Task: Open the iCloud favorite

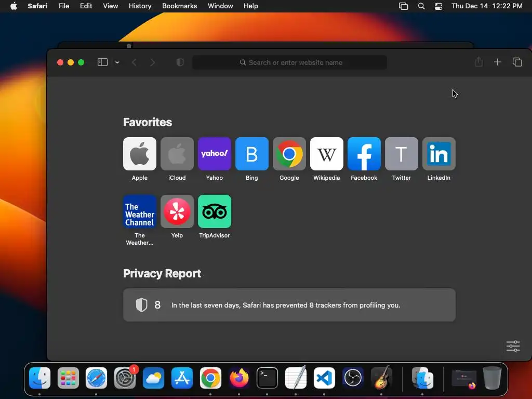Action: pos(177,154)
